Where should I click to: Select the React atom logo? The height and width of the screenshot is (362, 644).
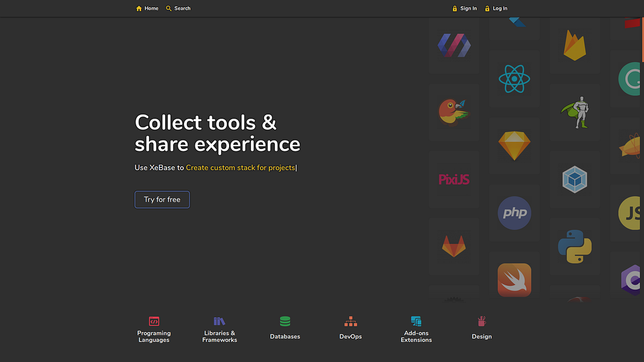pyautogui.click(x=514, y=79)
